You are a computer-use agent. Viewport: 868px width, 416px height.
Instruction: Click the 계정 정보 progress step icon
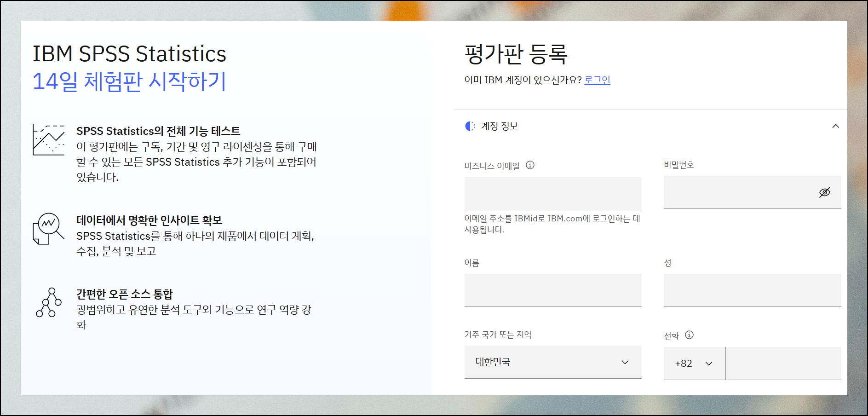[470, 126]
